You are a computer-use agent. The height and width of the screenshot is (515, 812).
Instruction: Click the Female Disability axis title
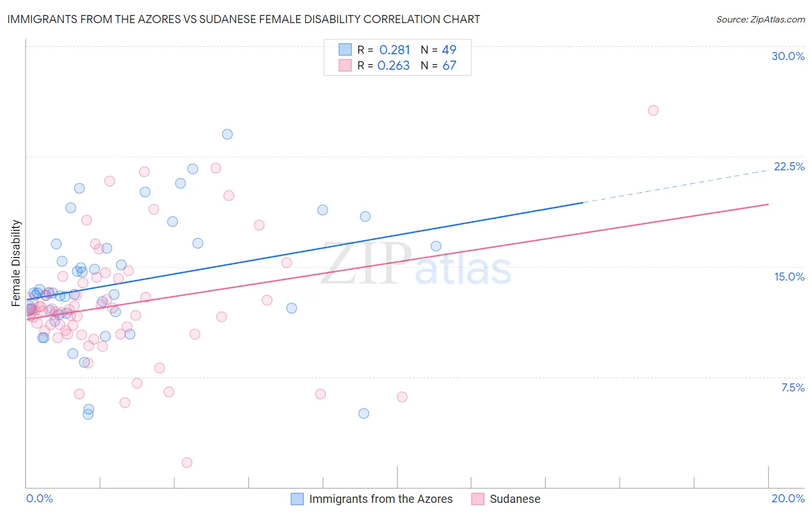tap(16, 263)
